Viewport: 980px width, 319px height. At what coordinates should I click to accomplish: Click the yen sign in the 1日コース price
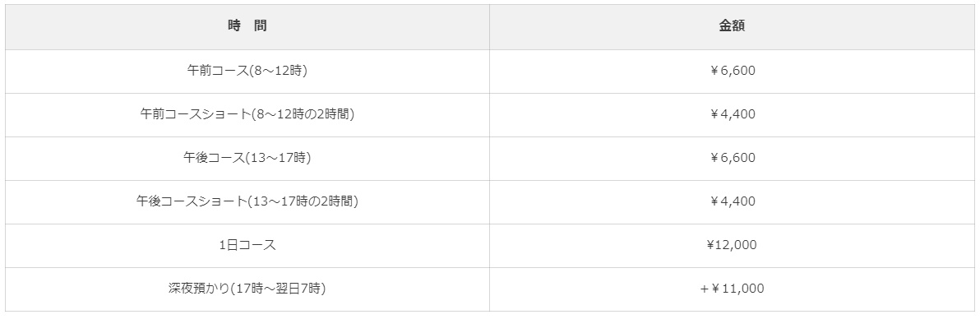pyautogui.click(x=710, y=245)
